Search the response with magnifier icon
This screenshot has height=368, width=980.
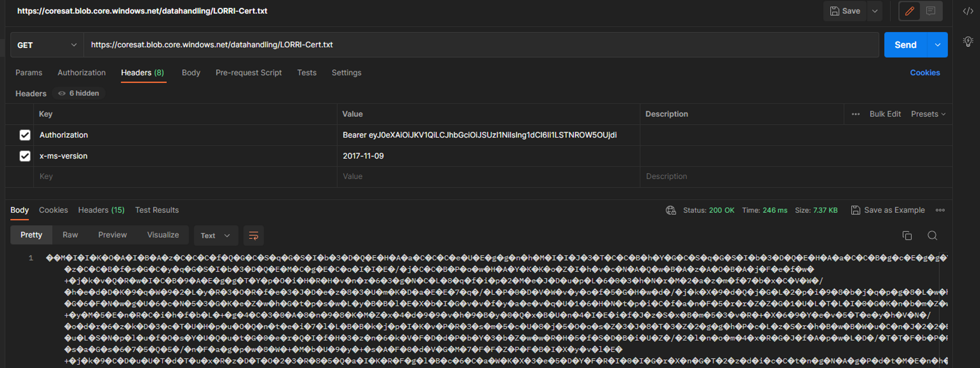coord(932,236)
